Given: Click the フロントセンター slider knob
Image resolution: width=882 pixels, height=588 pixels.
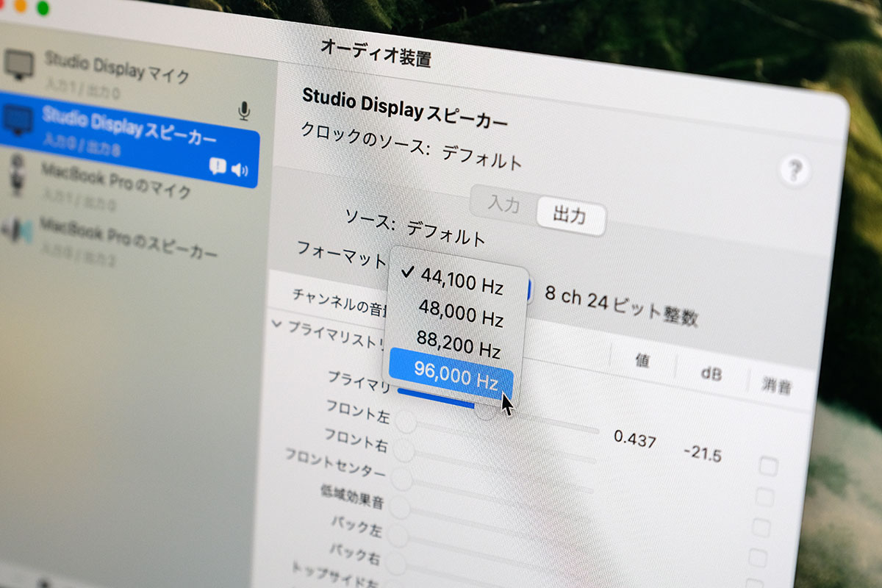Looking at the screenshot, I should tap(402, 478).
